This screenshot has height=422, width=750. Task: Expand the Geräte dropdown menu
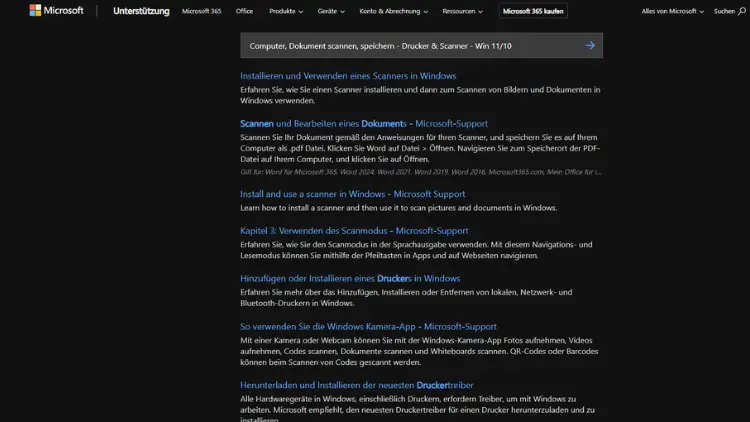pos(331,11)
